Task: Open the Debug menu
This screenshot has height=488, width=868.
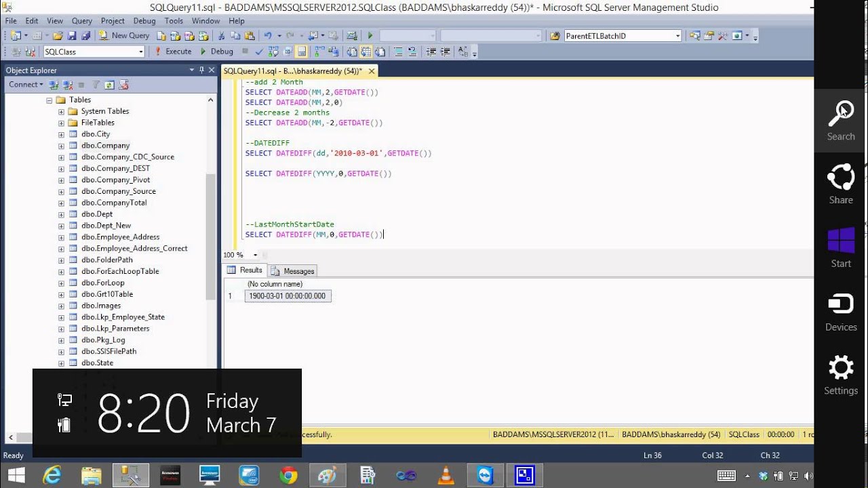Action: click(x=144, y=21)
